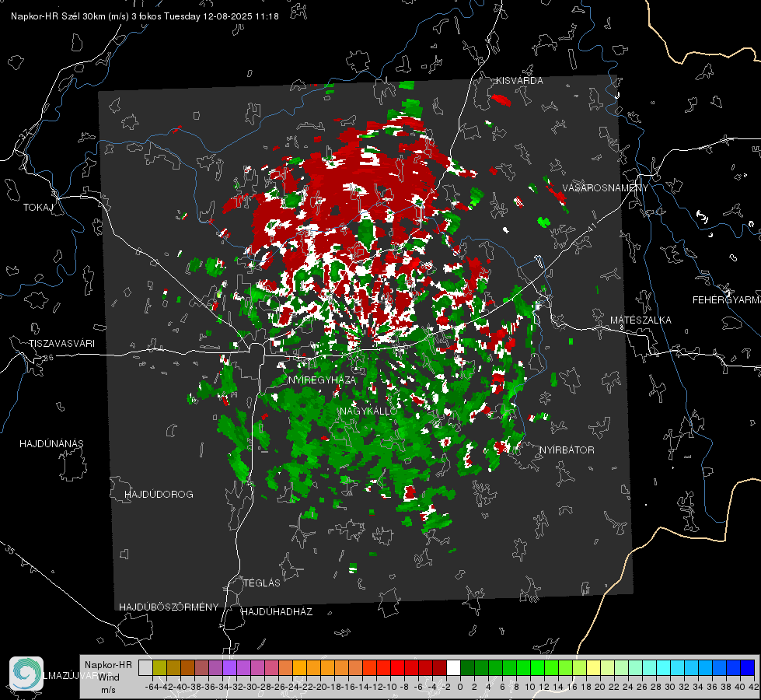Click the NYÍREGYHÁZA city label

(322, 380)
